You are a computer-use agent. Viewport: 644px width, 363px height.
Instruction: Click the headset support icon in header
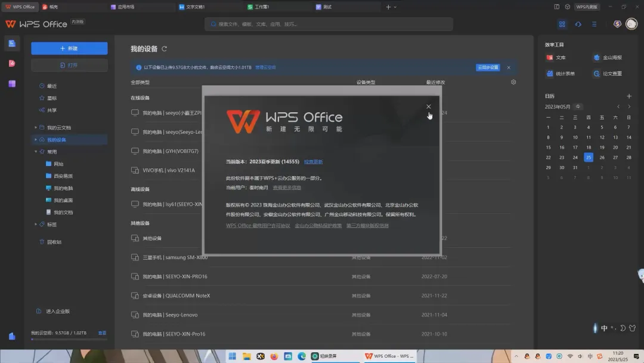pos(578,24)
